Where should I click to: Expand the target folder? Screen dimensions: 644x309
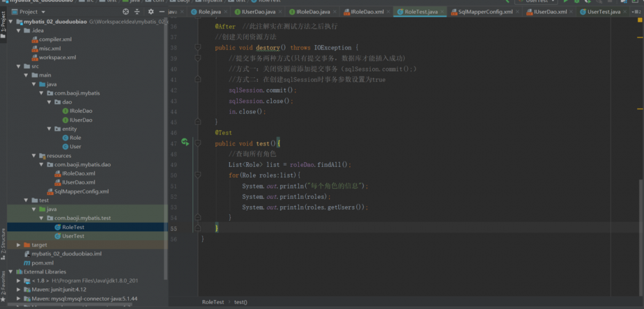point(19,245)
